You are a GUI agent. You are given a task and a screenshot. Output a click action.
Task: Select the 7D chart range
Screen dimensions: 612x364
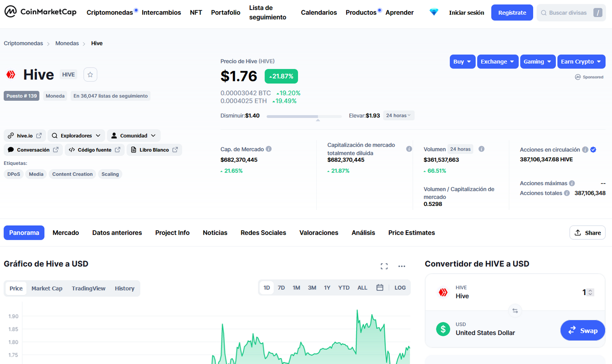click(281, 288)
